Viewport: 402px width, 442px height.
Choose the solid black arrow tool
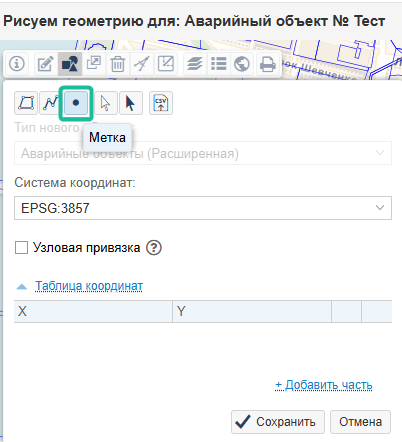click(131, 103)
